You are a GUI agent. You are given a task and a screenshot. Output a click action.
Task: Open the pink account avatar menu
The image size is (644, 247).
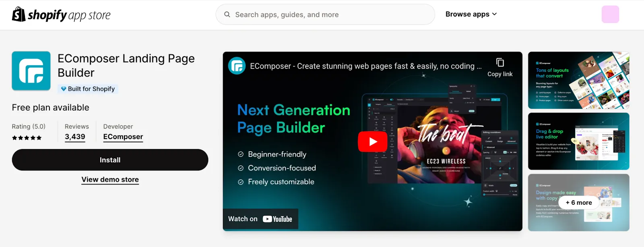point(610,14)
